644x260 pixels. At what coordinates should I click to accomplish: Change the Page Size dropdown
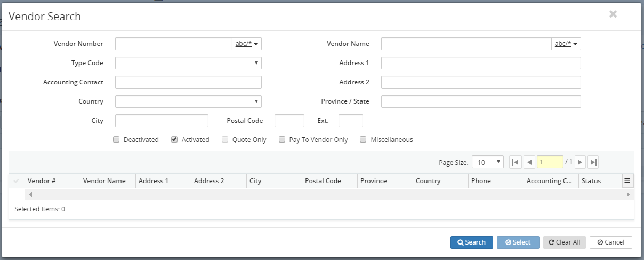[x=487, y=162]
